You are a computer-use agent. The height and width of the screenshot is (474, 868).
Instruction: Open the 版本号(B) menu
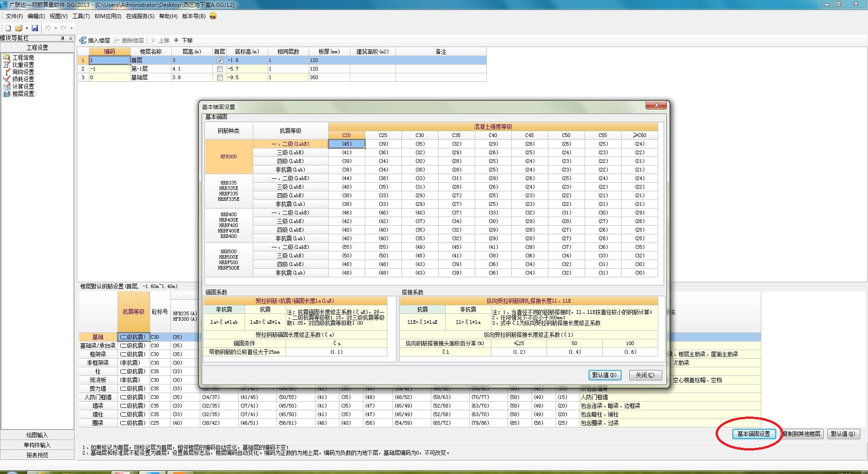193,16
